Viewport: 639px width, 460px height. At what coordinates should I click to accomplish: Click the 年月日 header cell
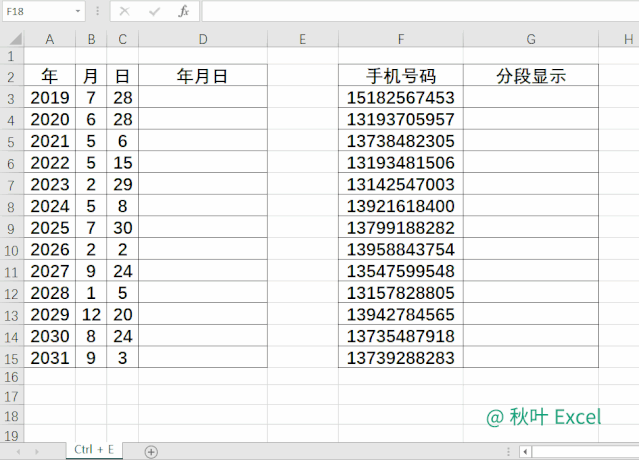click(203, 76)
